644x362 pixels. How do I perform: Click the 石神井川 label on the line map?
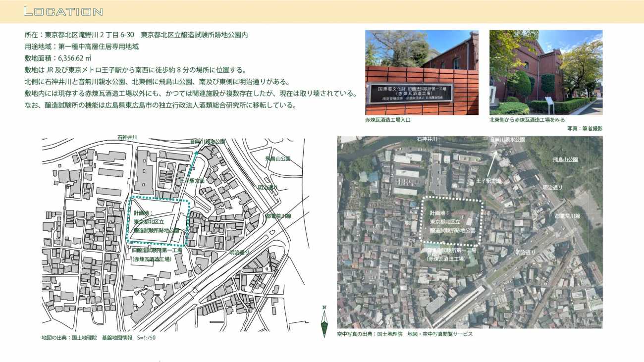pyautogui.click(x=127, y=137)
